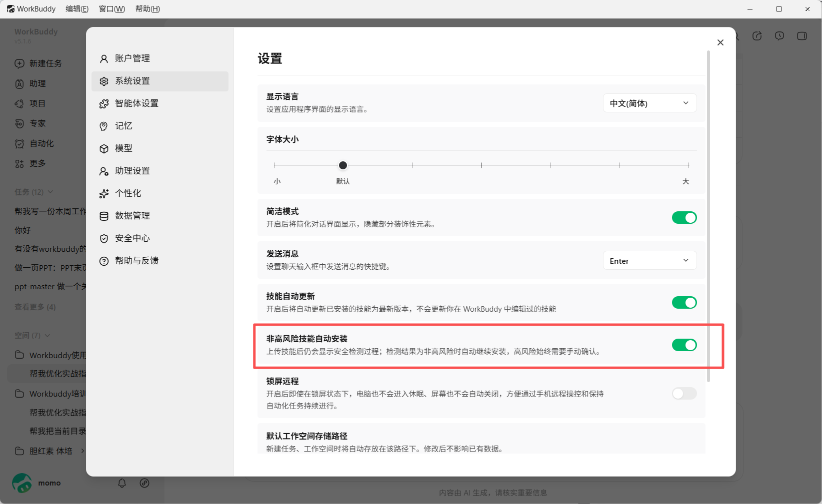Click the settings dialog scrollbar
822x504 pixels.
(708, 216)
